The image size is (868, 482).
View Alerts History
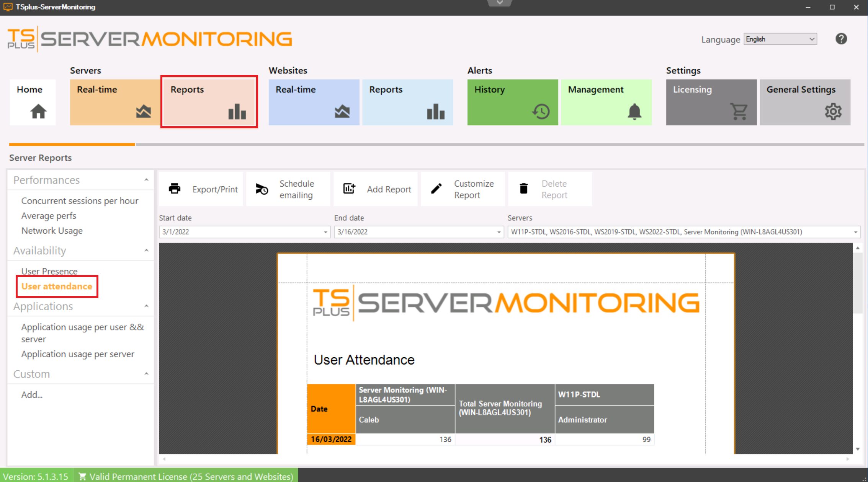coord(512,102)
